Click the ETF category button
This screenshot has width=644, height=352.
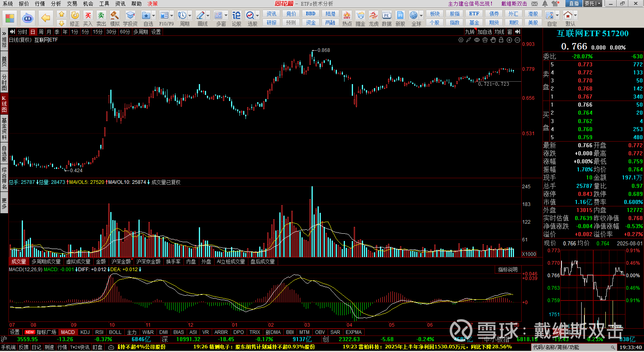pyautogui.click(x=474, y=14)
